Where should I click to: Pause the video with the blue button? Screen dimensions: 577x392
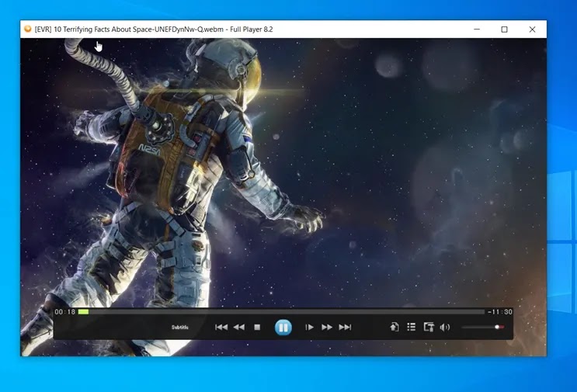pos(283,327)
